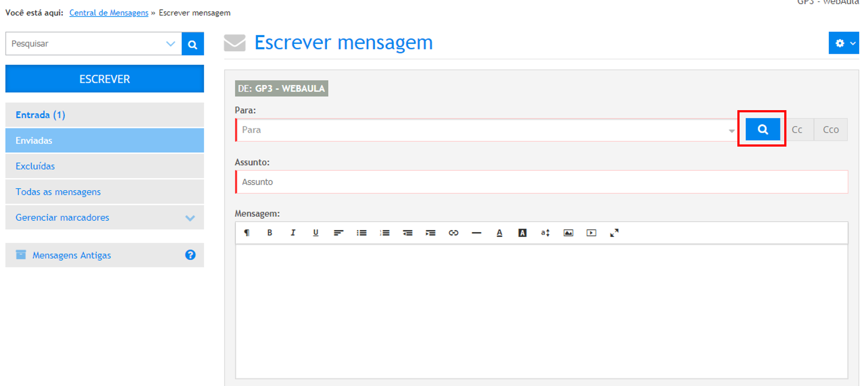Expand the Gerenciar marcadores section
The image size is (868, 386).
(190, 218)
